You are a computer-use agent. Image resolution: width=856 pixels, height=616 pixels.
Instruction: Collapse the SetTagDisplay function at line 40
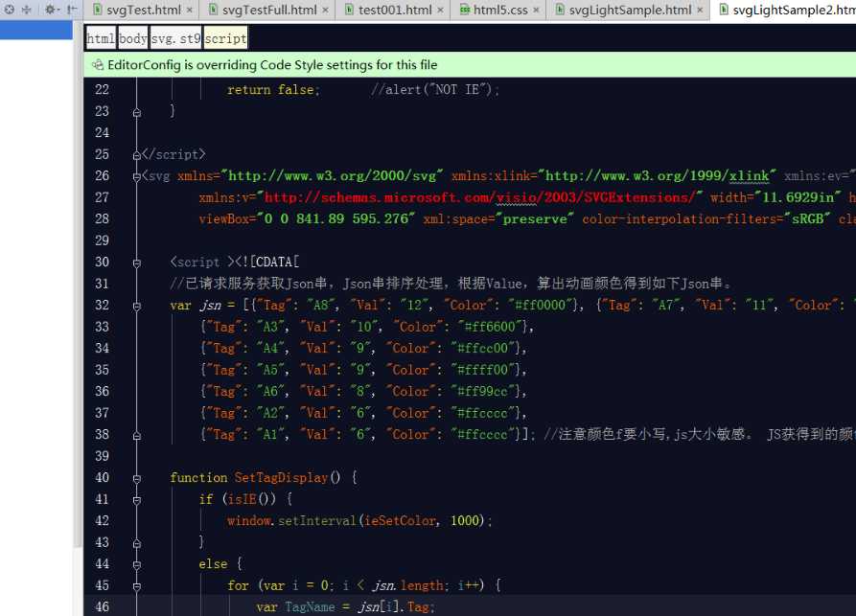tap(137, 478)
